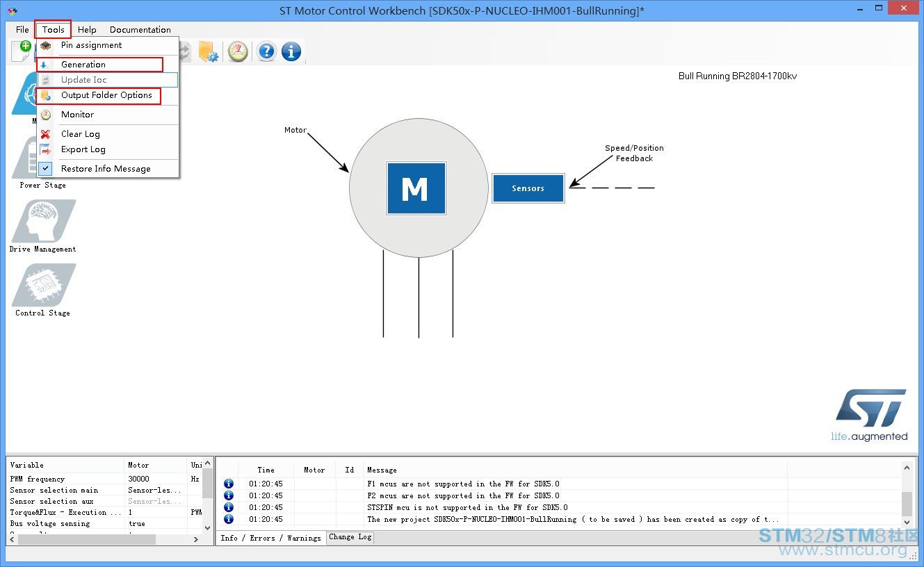Click the blue M motor block
The height and width of the screenshot is (567, 924).
coord(415,188)
